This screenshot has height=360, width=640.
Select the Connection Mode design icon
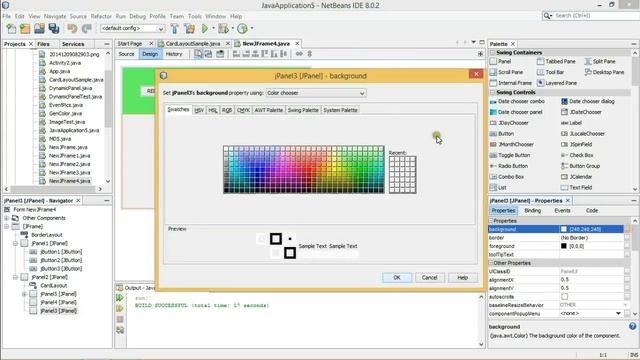tap(209, 54)
